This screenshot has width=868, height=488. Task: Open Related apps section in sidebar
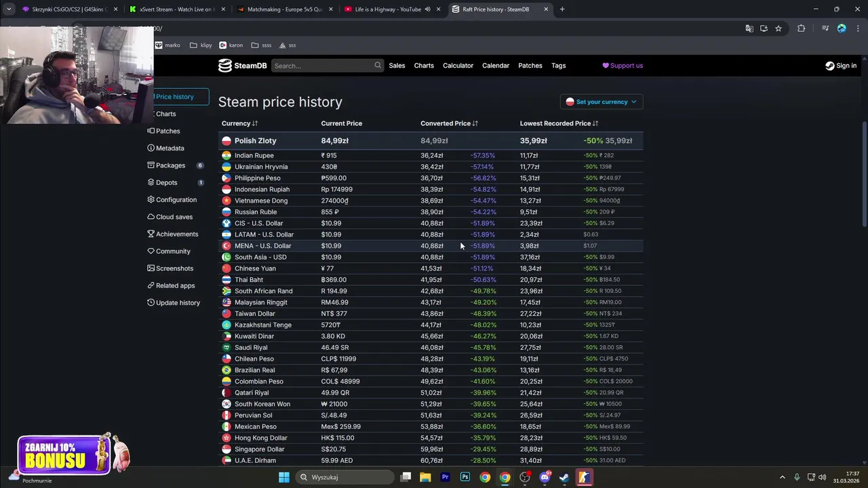(172, 285)
